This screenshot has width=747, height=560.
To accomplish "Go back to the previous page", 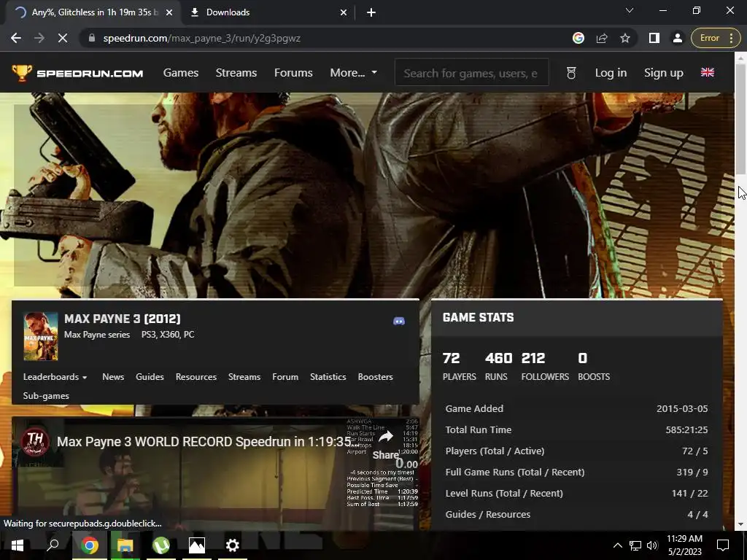I will [x=16, y=38].
